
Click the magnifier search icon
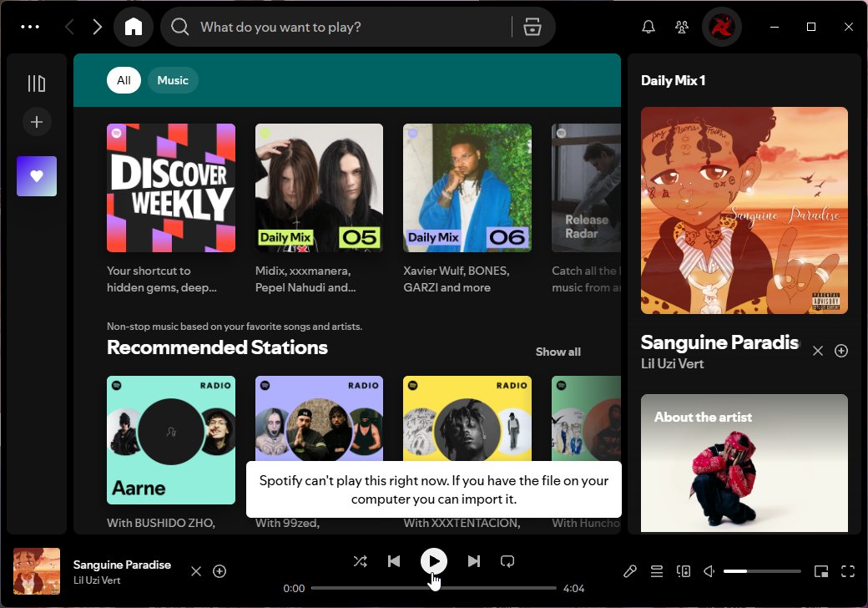180,27
